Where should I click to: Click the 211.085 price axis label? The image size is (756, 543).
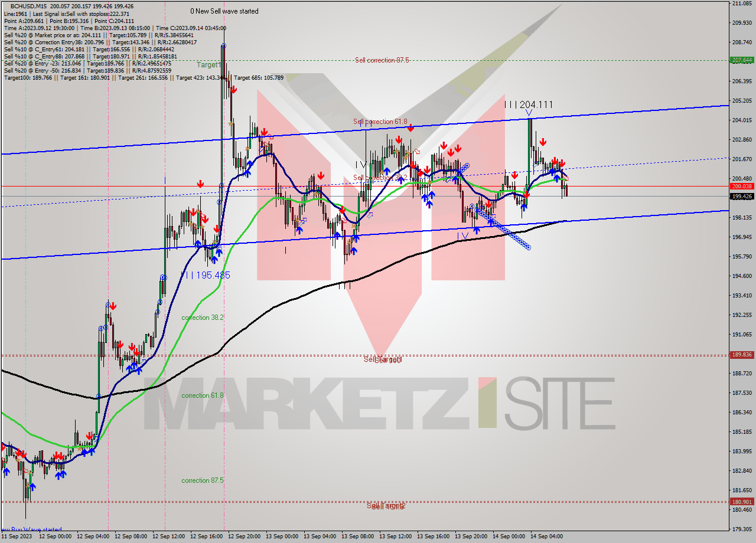[742, 4]
